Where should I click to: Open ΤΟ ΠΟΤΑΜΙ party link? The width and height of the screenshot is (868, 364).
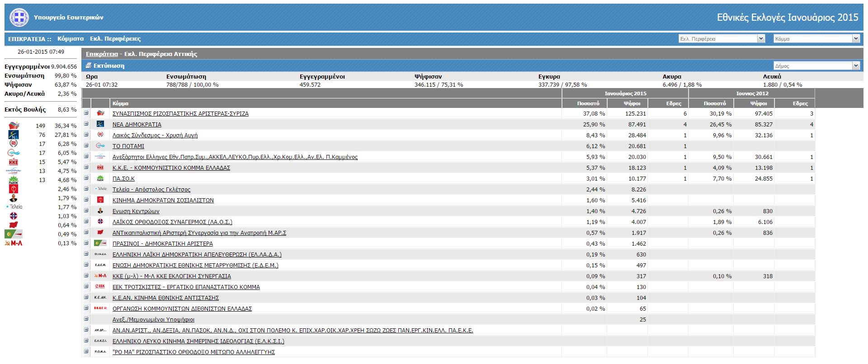pos(128,146)
